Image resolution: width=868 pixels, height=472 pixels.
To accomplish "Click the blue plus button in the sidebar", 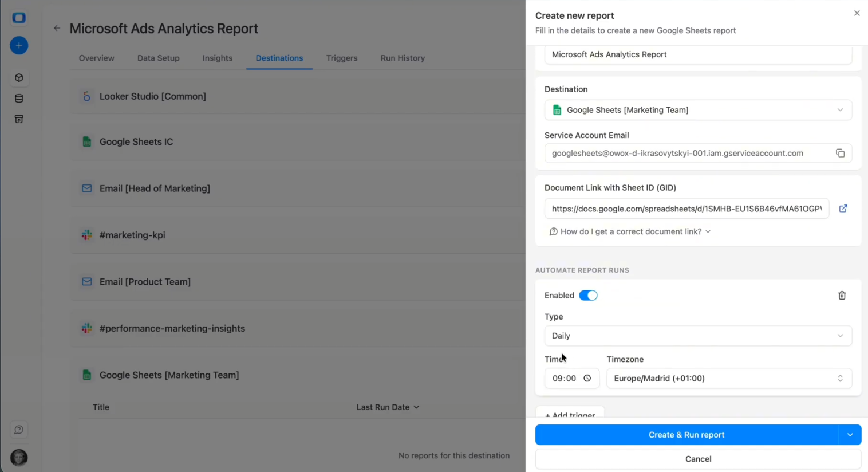I will point(19,45).
